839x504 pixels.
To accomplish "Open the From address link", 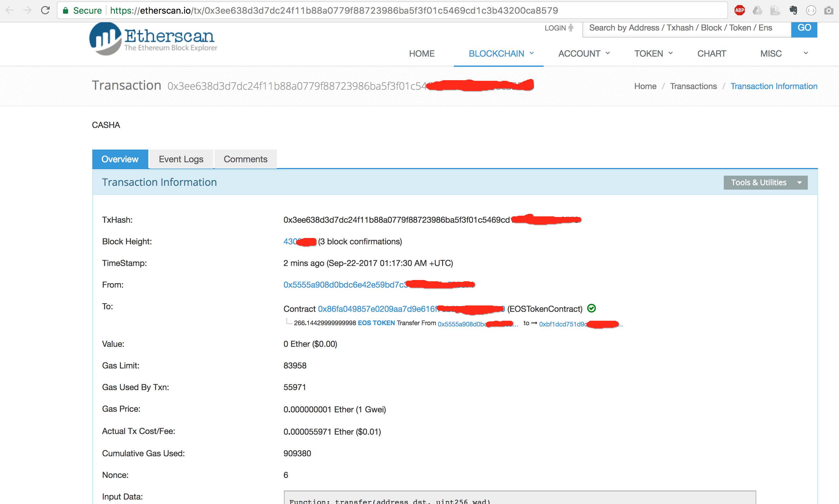I will 379,284.
